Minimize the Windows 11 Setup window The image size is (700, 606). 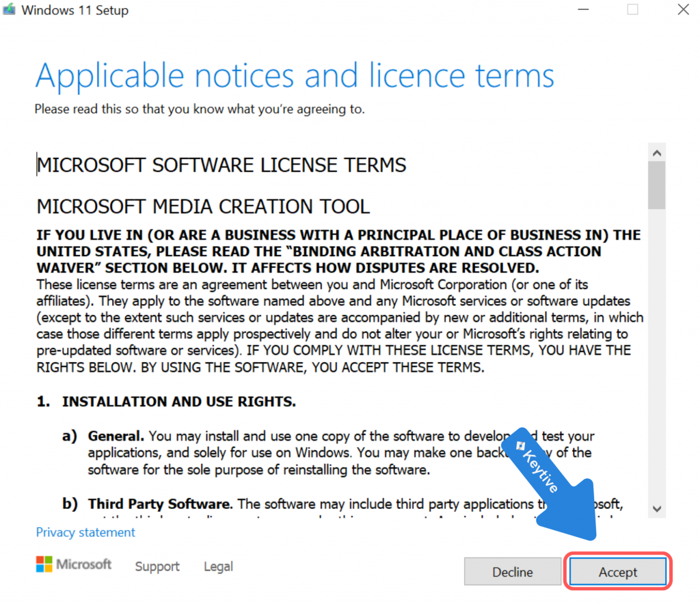coord(583,10)
